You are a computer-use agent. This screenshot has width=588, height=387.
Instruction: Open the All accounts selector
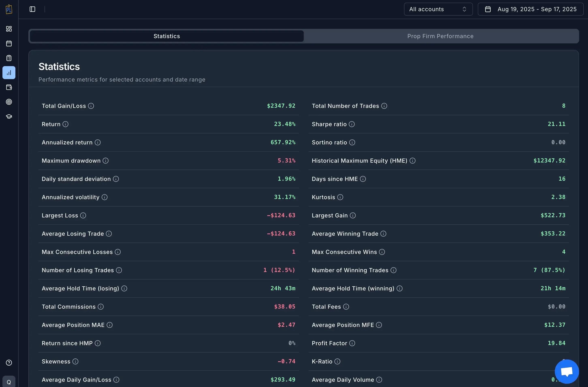[x=438, y=9]
